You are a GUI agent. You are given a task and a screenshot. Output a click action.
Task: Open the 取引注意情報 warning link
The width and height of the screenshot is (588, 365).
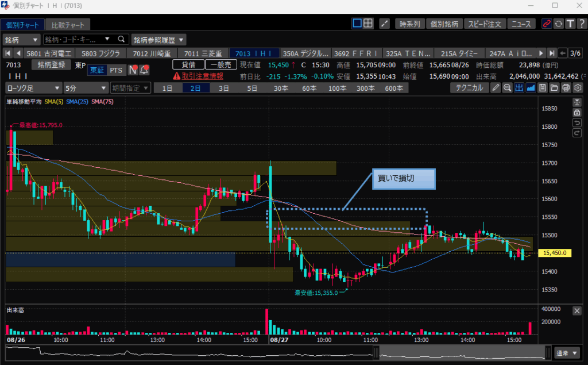click(x=198, y=76)
